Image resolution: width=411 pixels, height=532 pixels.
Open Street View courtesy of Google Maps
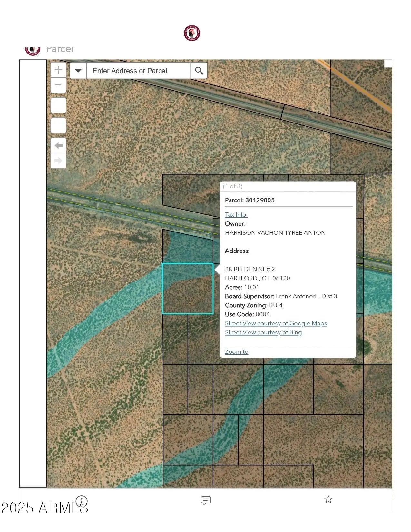pyautogui.click(x=276, y=323)
